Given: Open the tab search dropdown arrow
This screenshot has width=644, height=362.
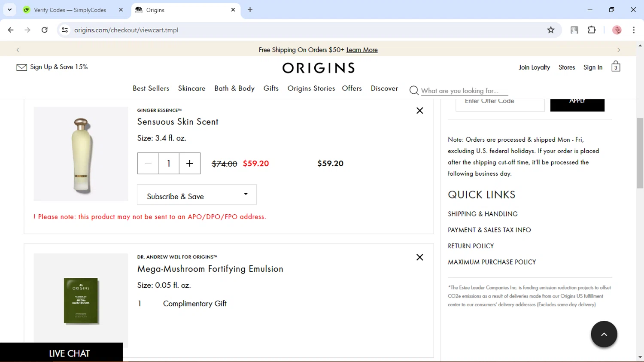Looking at the screenshot, I should [x=9, y=9].
